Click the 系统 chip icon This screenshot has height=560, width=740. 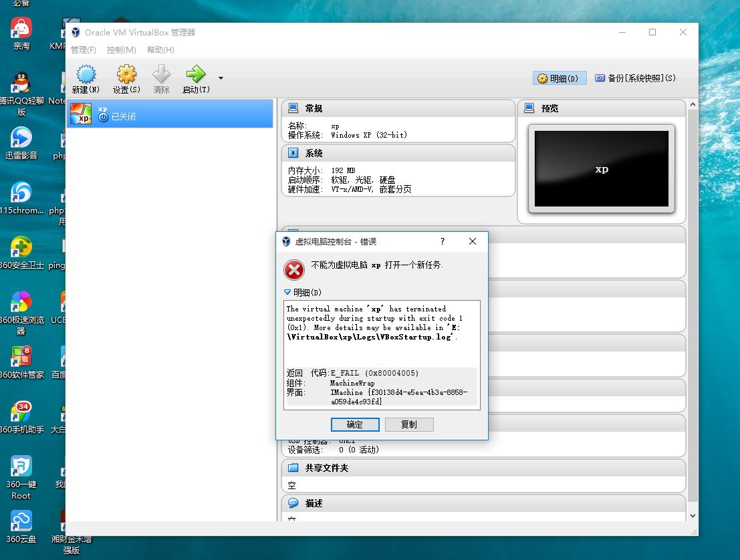pos(293,153)
